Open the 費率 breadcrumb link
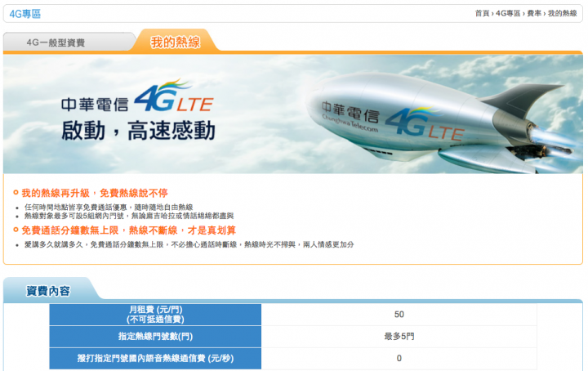Viewport: 588px width, 371px height. coord(534,14)
